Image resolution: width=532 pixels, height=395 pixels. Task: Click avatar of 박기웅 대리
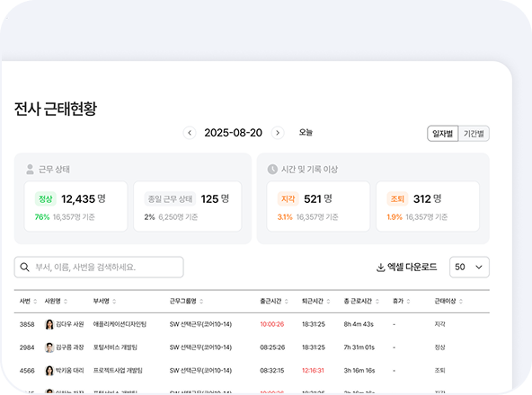(49, 371)
